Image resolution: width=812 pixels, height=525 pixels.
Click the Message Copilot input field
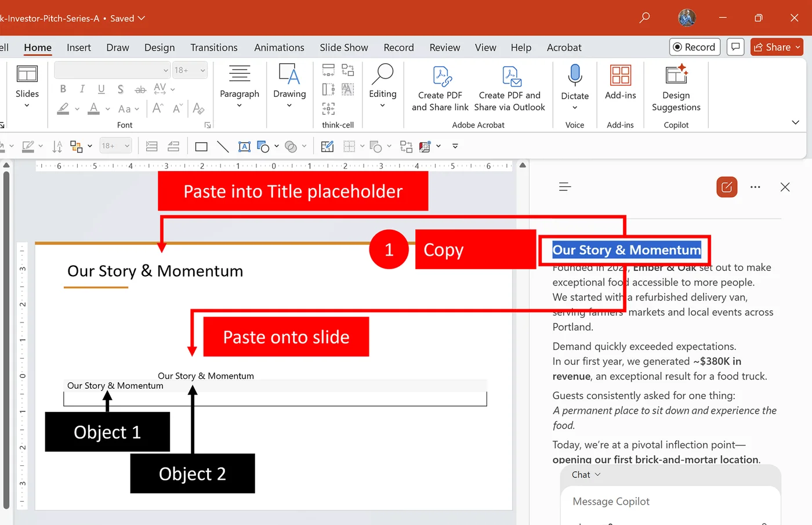pyautogui.click(x=670, y=501)
